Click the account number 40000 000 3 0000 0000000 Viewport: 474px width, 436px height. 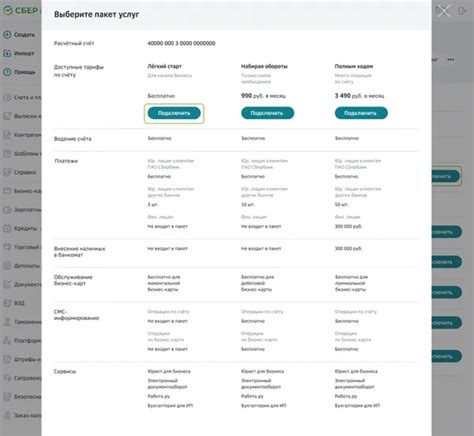(181, 43)
